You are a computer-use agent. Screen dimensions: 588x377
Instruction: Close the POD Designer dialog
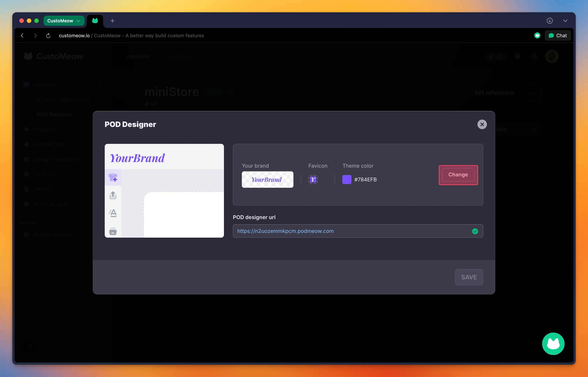coord(482,124)
